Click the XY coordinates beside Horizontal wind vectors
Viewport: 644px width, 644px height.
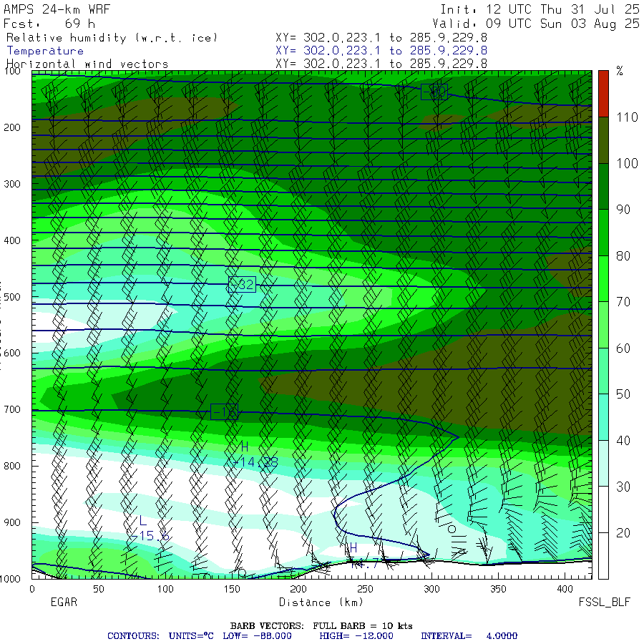click(381, 64)
